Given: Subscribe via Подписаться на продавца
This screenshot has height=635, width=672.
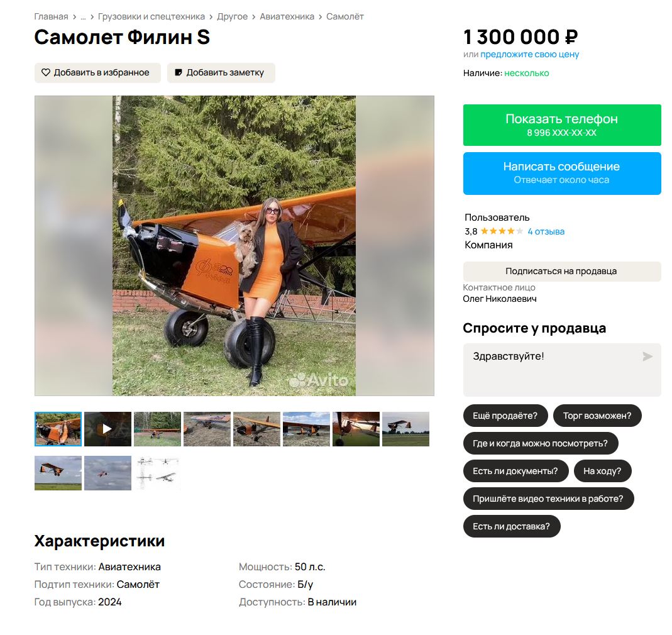Looking at the screenshot, I should pos(562,271).
